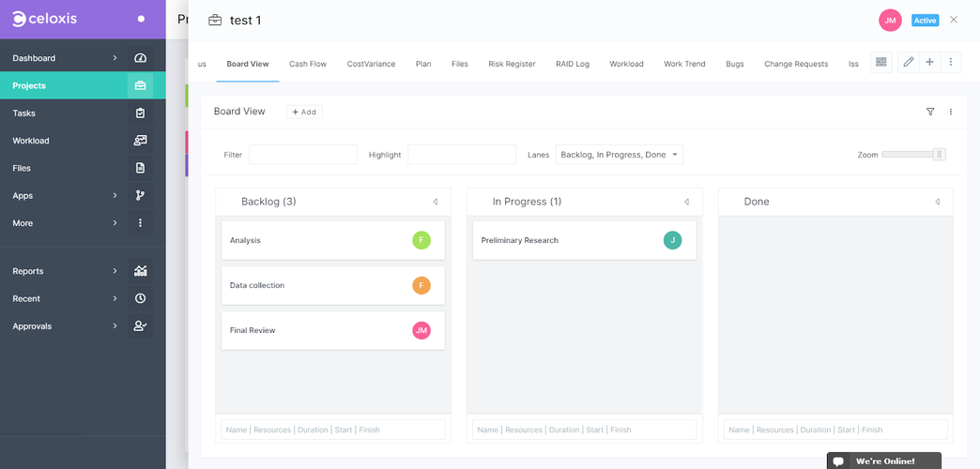This screenshot has width=980, height=469.
Task: Click the Done quick-add task field
Action: [x=835, y=430]
